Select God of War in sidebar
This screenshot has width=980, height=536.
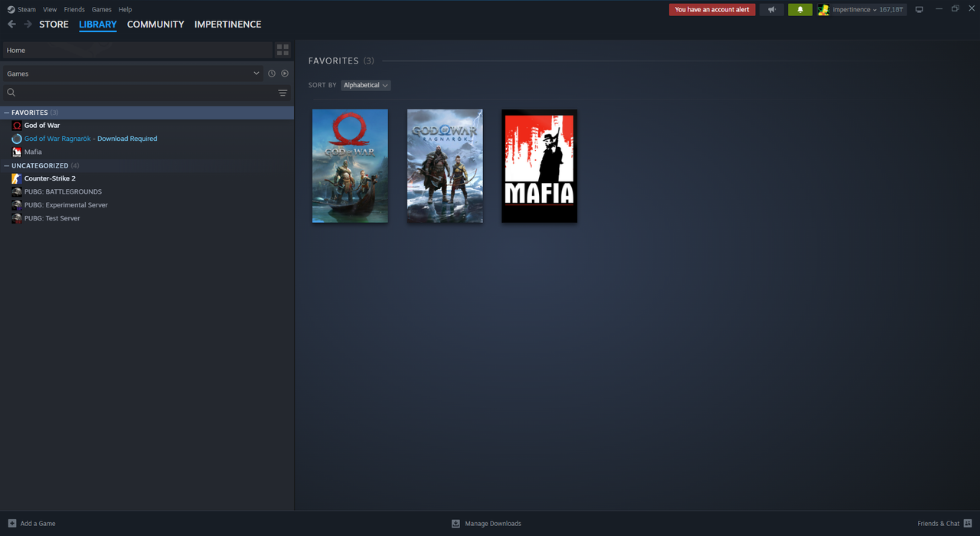tap(42, 126)
